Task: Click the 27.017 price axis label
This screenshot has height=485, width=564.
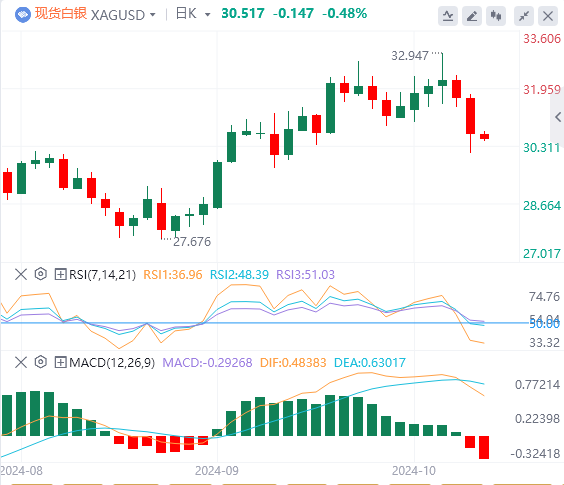Action: tap(542, 254)
